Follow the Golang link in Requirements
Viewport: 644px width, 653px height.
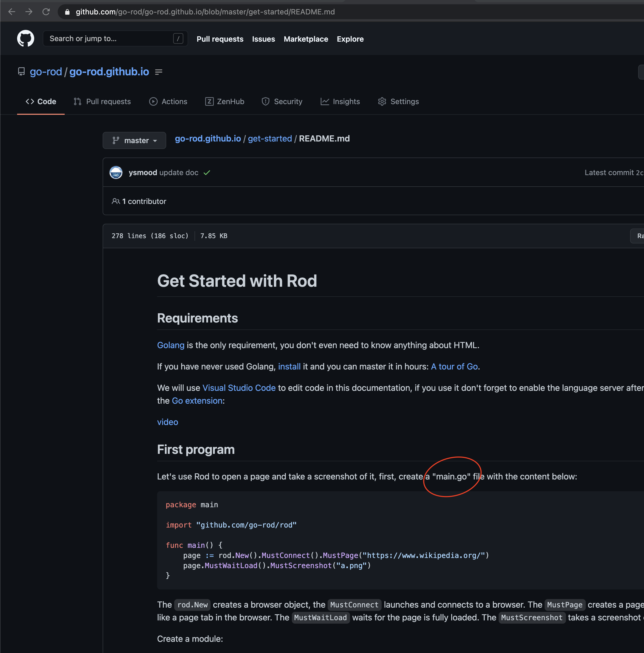[170, 345]
